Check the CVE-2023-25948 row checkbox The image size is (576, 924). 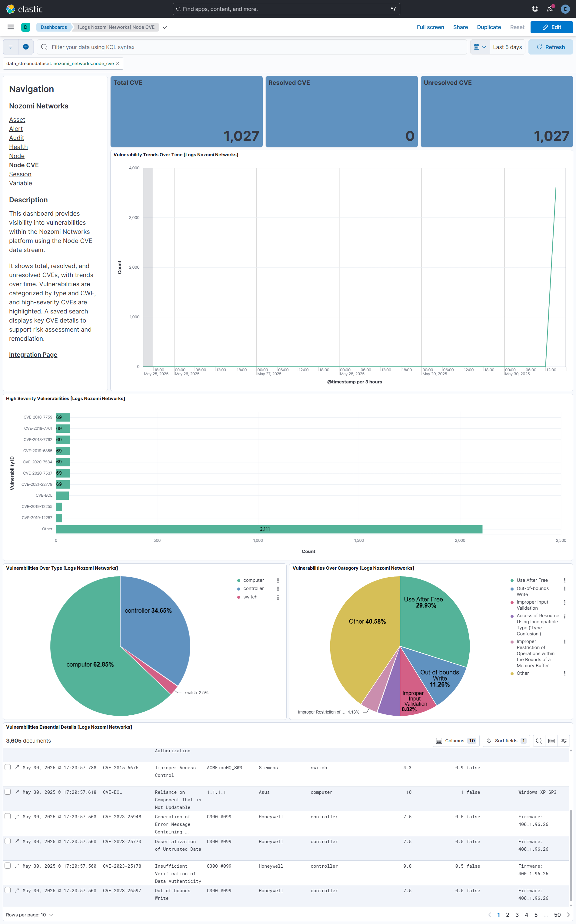[8, 816]
